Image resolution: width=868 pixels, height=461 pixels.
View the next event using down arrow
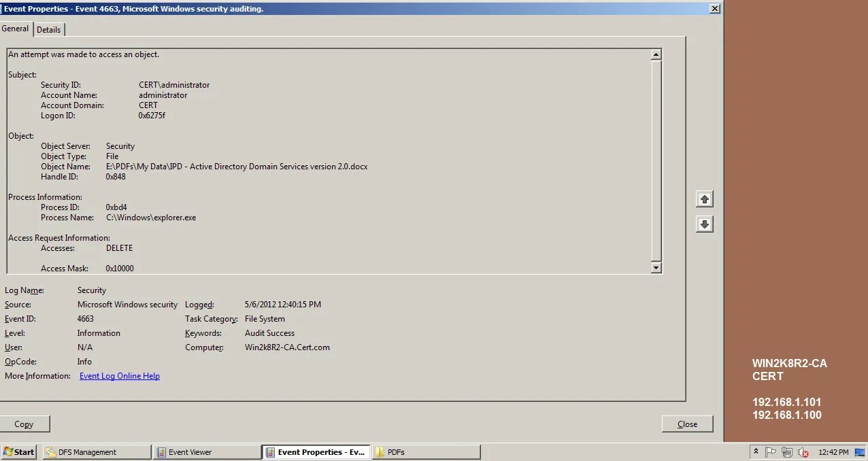click(705, 223)
